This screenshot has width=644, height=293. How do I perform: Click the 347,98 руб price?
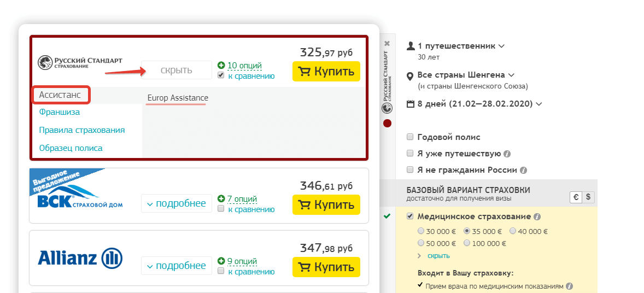pos(326,248)
